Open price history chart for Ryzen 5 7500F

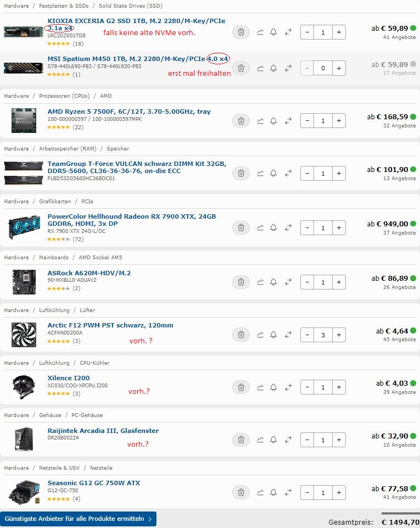coord(260,120)
